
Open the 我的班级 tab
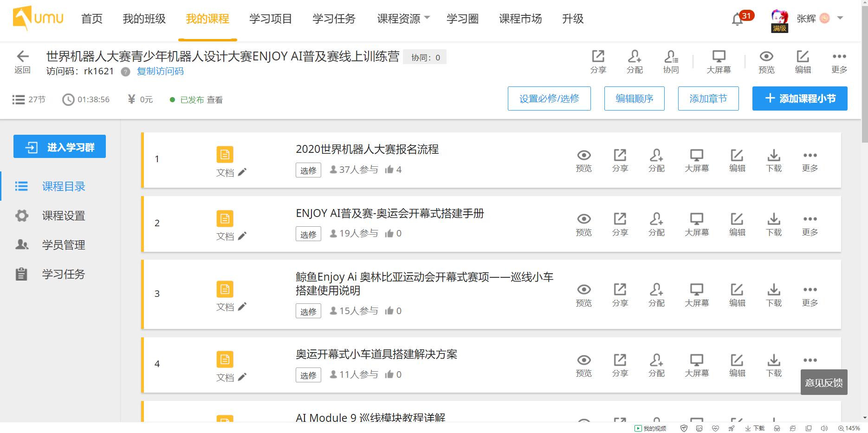click(144, 19)
